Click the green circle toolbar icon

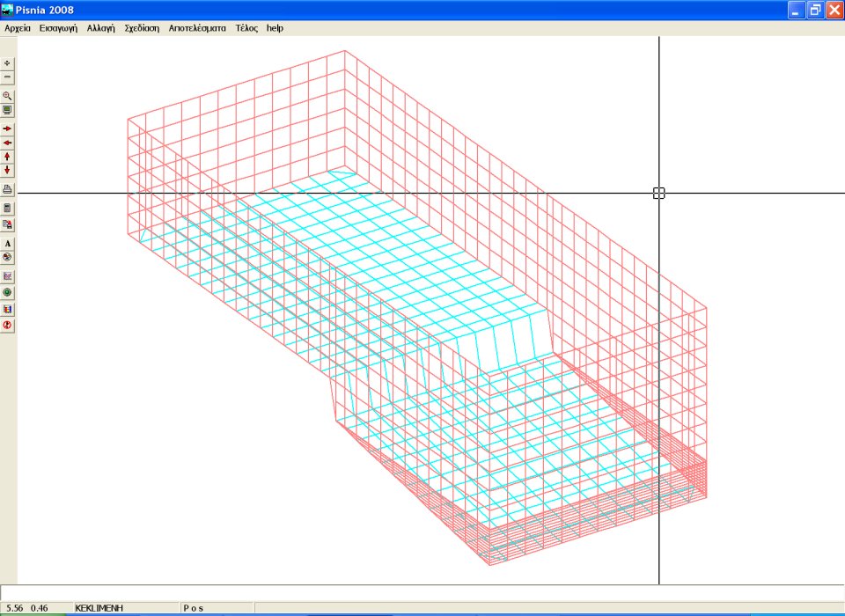tap(8, 292)
